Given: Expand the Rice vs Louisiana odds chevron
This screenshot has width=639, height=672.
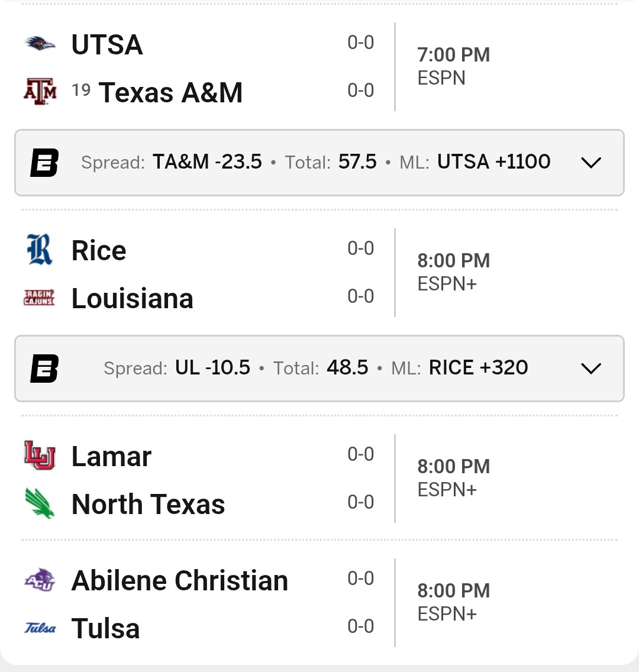Looking at the screenshot, I should click(591, 369).
